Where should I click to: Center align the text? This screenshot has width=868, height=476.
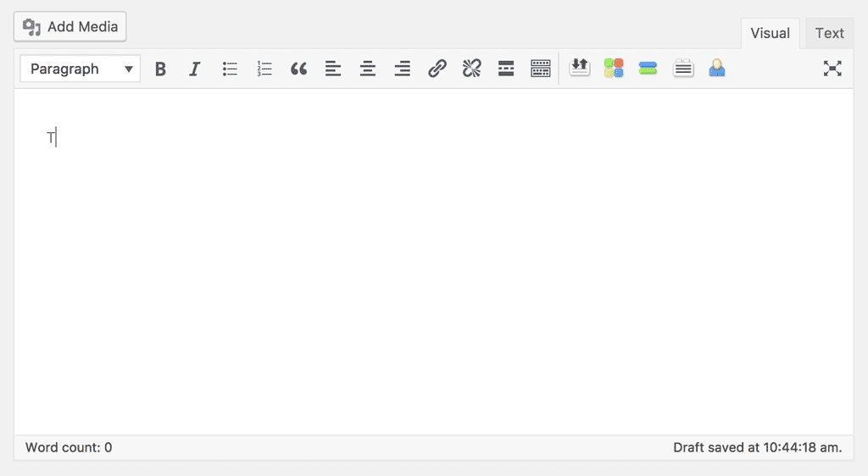click(x=368, y=69)
